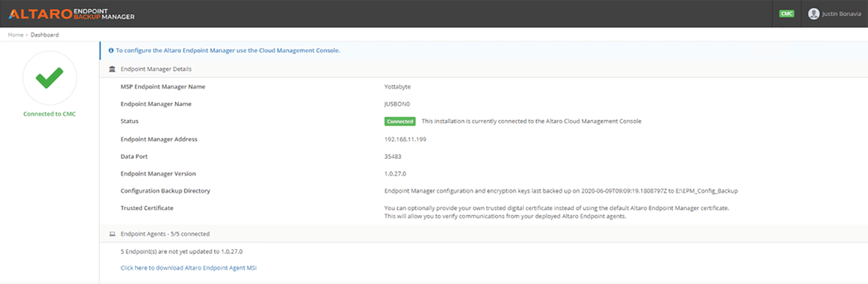Click the connected-to-Altaro-Cloud-Management-Console status message
868x284 pixels.
(531, 121)
